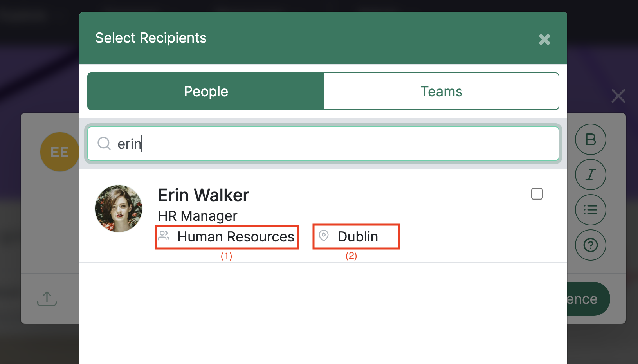Click the team people icon beside Human Resources
The height and width of the screenshot is (364, 638).
click(x=164, y=236)
